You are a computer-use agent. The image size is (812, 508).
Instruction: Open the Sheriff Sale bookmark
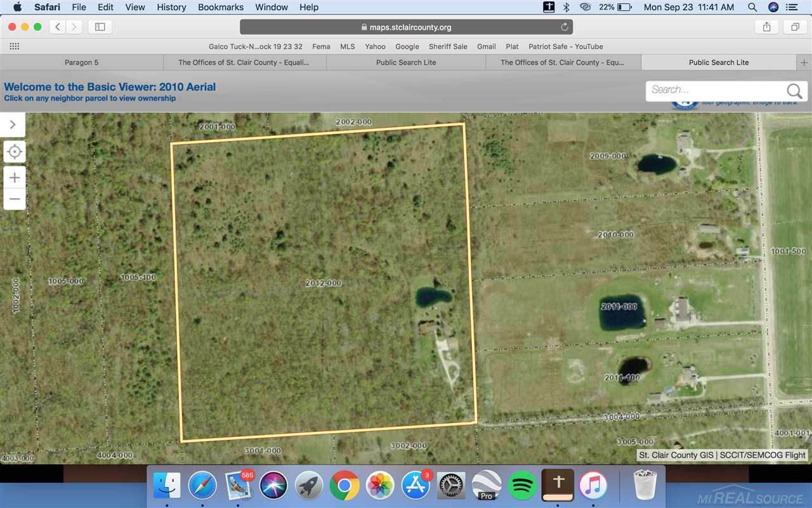[448, 46]
